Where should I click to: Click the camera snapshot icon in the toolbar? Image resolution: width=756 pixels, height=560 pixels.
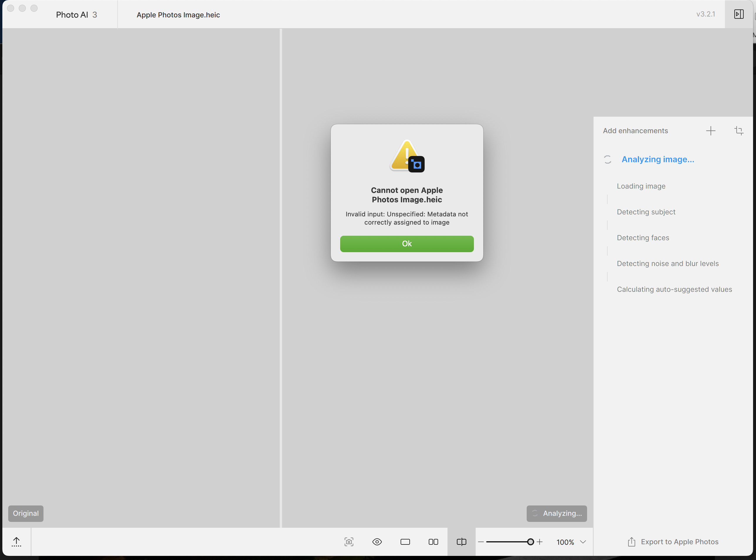tap(349, 541)
